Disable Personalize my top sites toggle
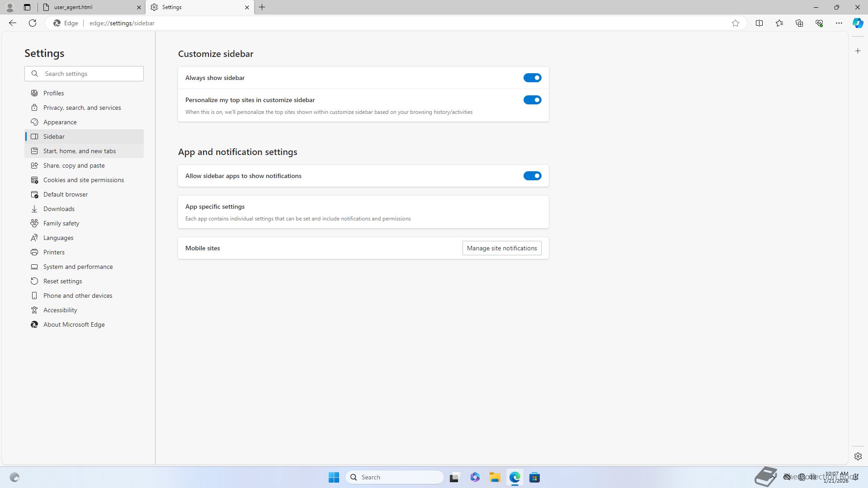 [x=532, y=100]
